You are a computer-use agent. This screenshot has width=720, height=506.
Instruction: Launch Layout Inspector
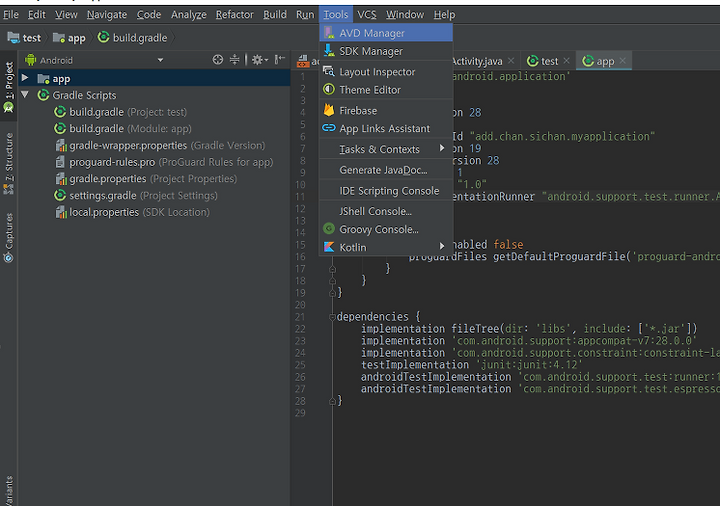pos(386,72)
